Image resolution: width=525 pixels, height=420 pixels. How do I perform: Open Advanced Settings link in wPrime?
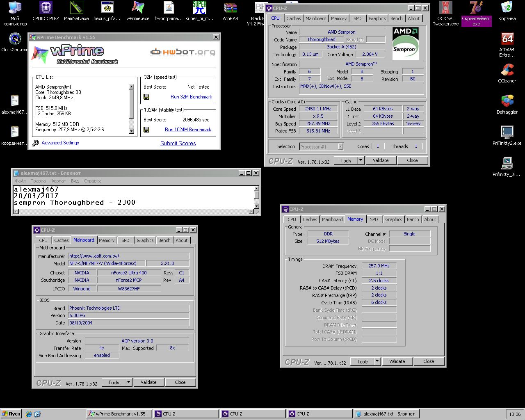coord(60,143)
